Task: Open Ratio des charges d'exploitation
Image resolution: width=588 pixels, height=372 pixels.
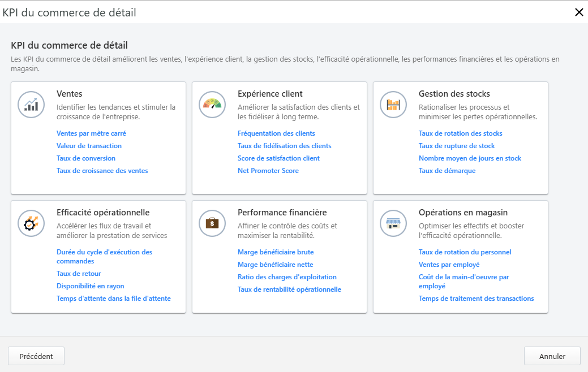Action: (287, 277)
